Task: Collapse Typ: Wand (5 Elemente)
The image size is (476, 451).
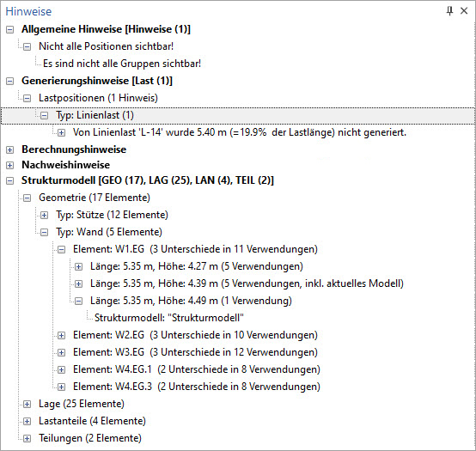Action: click(45, 233)
